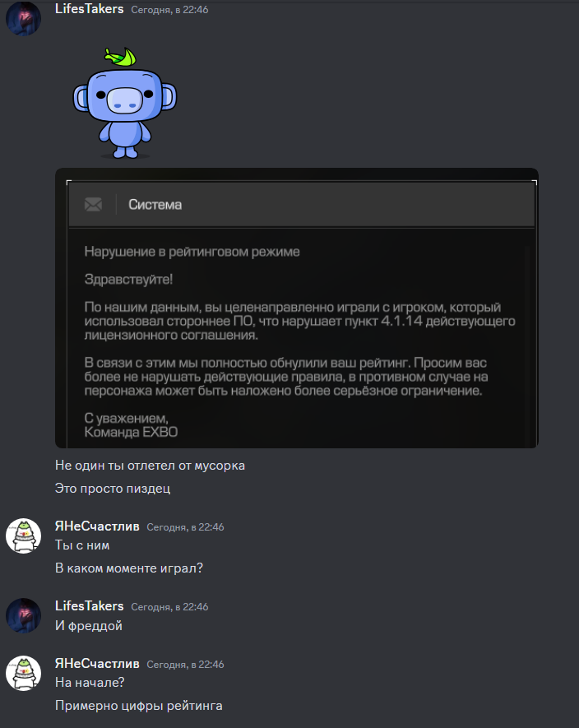The height and width of the screenshot is (728, 579).
Task: Click the timestamp of the topmost LifesTakers message
Action: pos(169,10)
